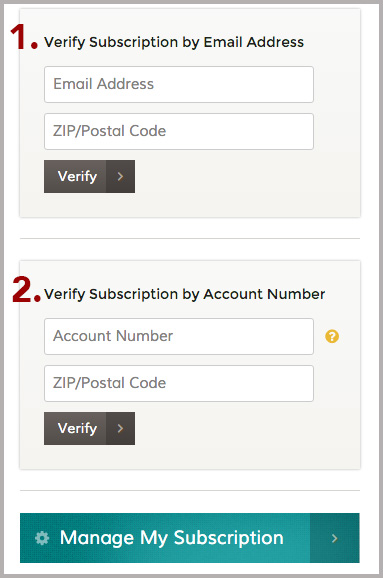Click the 'Account Number' placeholder text
383x578 pixels.
click(x=113, y=336)
